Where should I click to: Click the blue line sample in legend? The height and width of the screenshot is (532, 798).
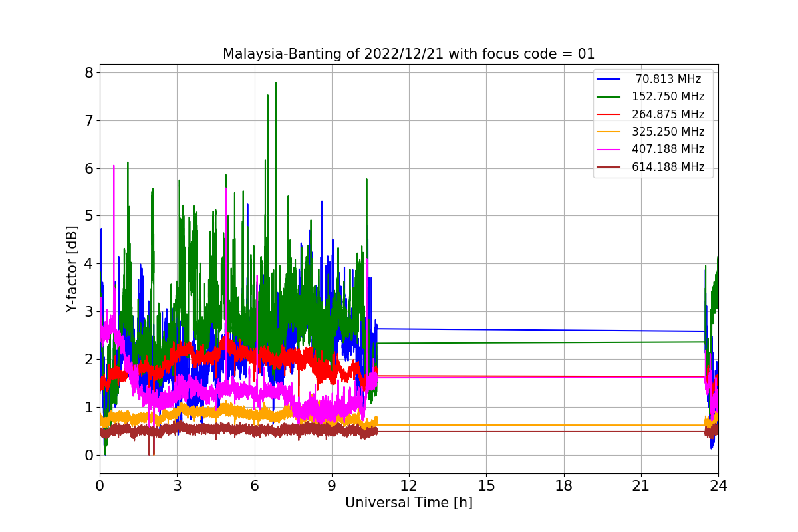coord(608,79)
